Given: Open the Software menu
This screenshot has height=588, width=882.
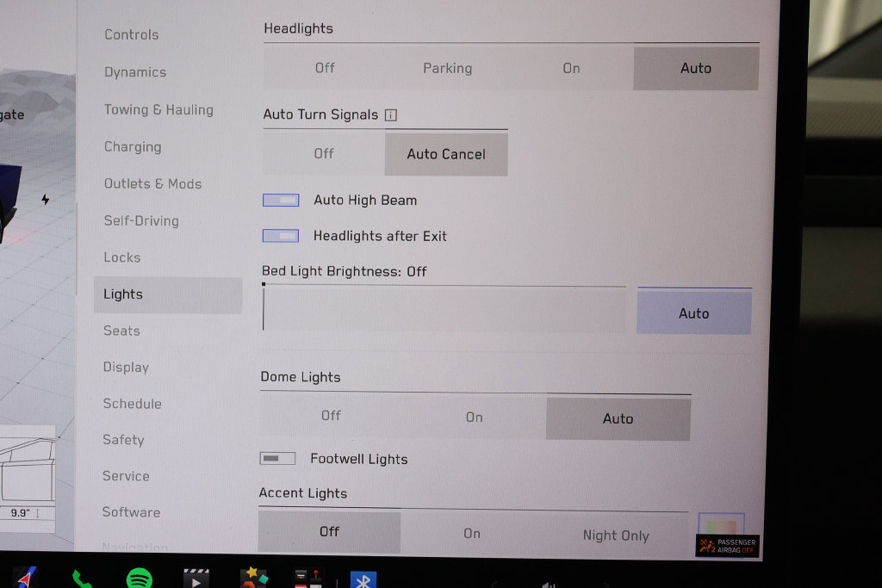Looking at the screenshot, I should point(131,512).
